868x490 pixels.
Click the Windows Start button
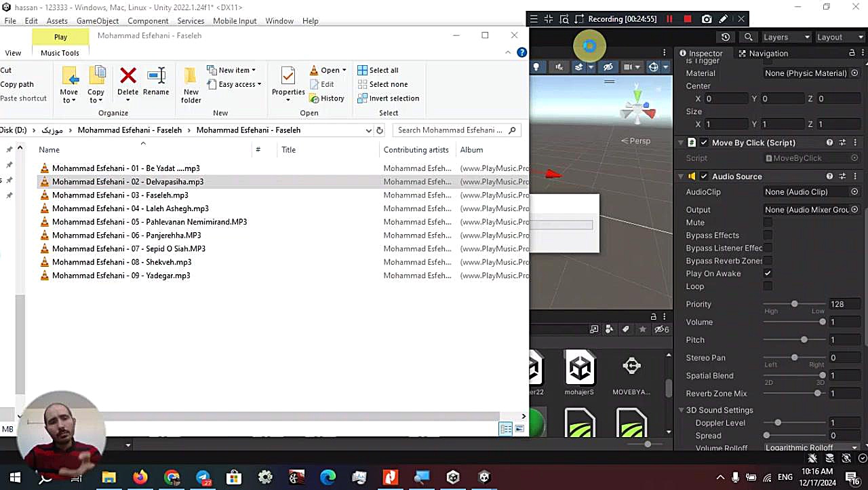click(15, 478)
